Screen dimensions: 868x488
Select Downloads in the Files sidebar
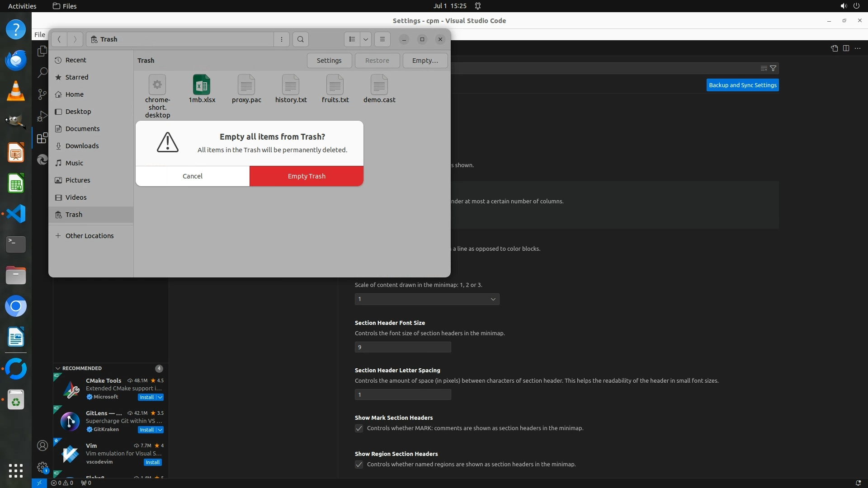82,146
